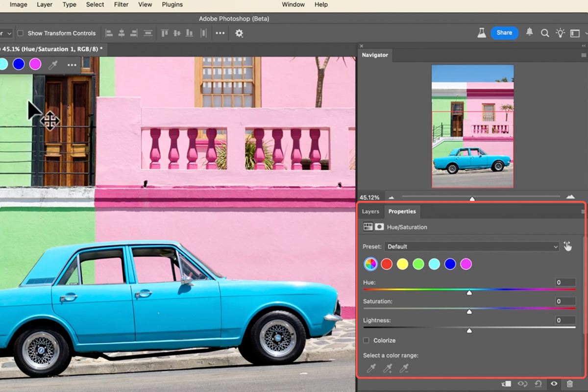Image resolution: width=588 pixels, height=392 pixels.
Task: Open the Properties panel flyout menu
Action: [583, 211]
